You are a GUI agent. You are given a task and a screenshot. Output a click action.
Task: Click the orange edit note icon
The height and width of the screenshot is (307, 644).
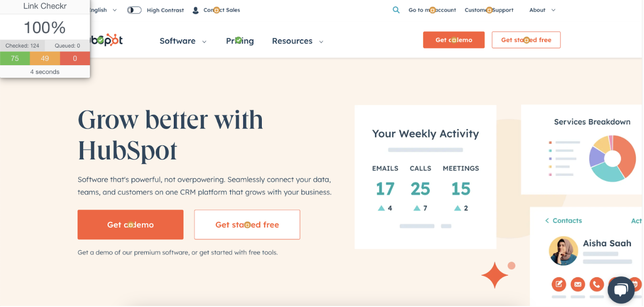[559, 284]
